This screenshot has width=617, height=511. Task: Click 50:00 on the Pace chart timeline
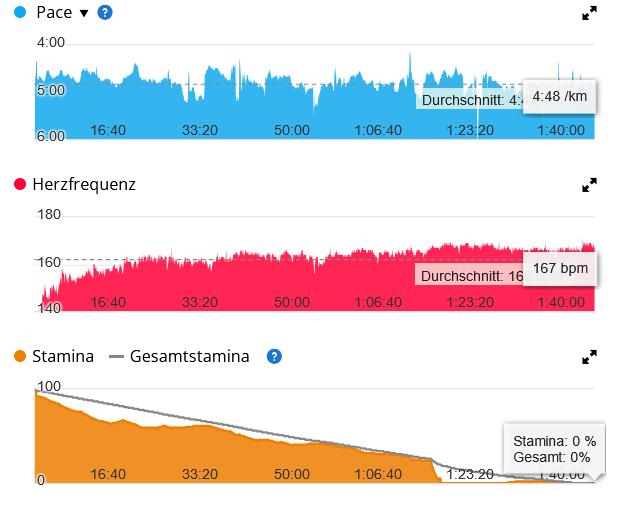click(x=291, y=130)
